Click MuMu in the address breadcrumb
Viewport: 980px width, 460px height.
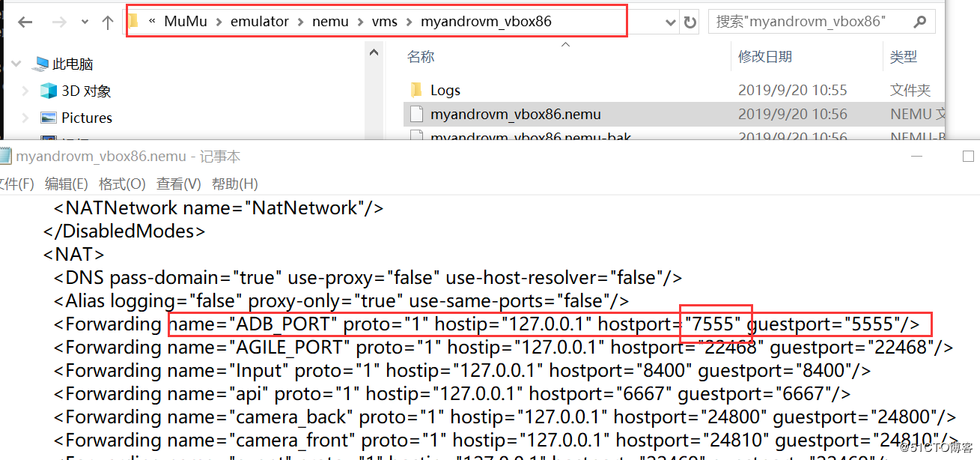(x=184, y=22)
